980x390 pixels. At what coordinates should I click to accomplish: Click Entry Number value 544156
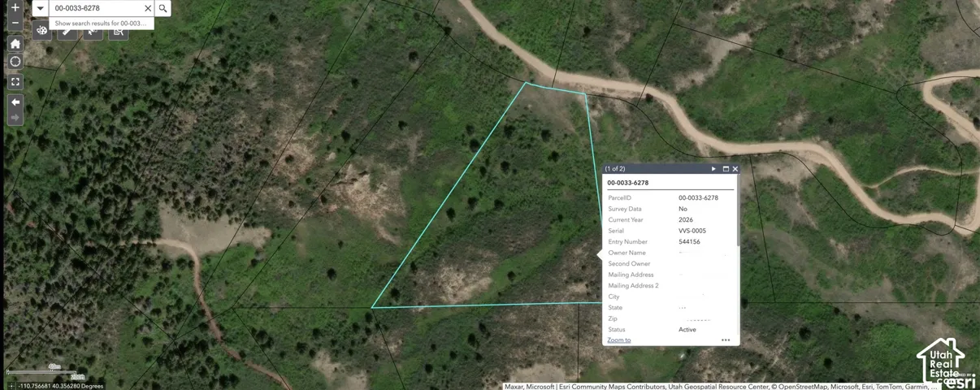(x=689, y=242)
